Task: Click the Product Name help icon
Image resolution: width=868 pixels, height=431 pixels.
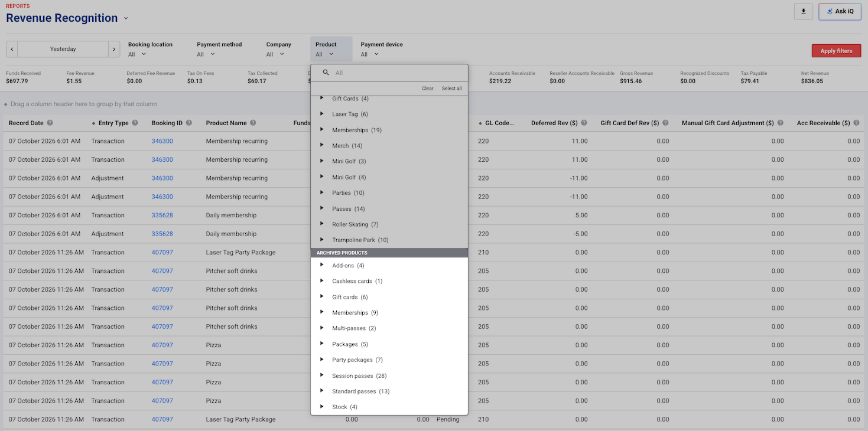Action: pos(253,123)
